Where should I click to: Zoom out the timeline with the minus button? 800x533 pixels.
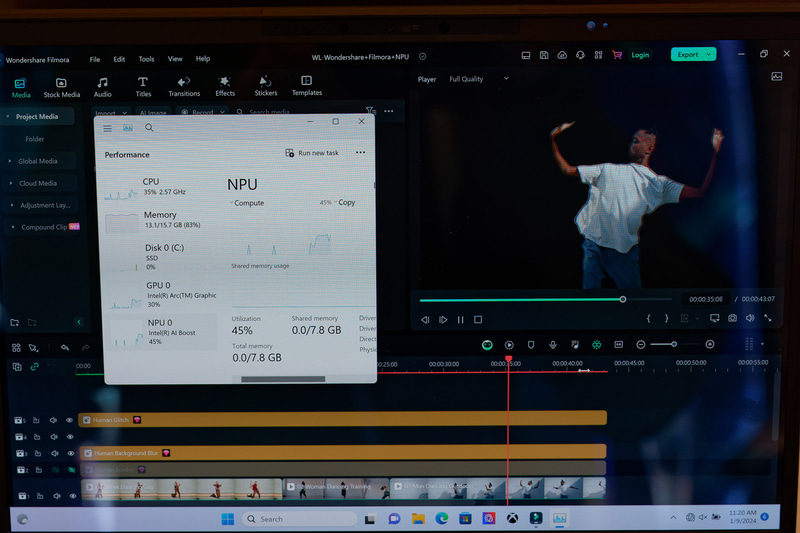641,345
